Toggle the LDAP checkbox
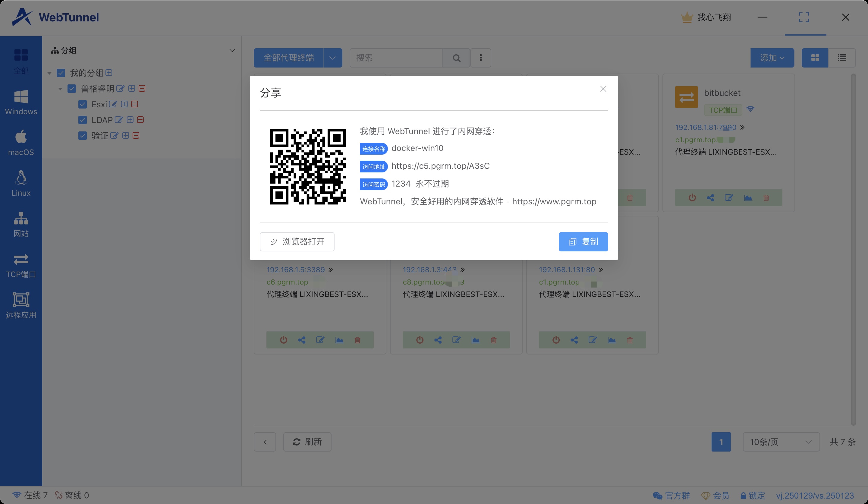 [x=82, y=120]
